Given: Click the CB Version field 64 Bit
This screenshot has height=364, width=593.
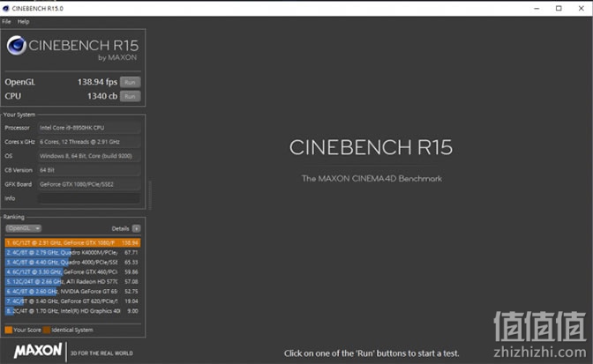Looking at the screenshot, I should 89,170.
